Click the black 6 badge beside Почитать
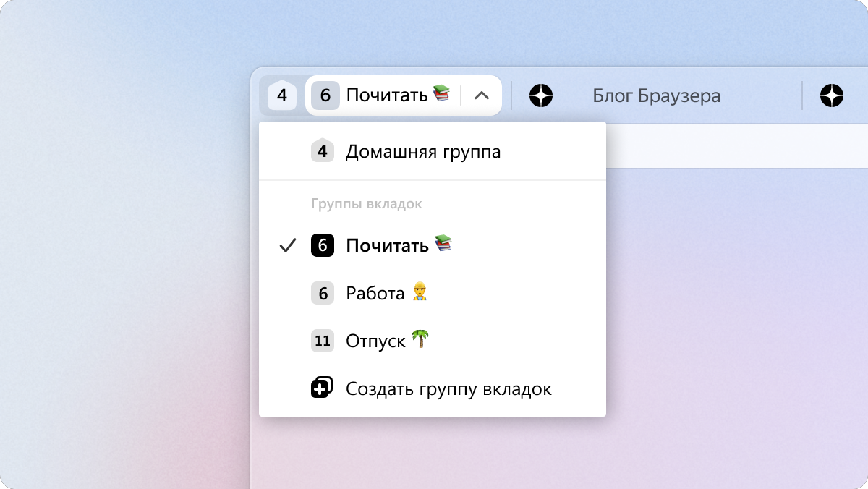The image size is (868, 489). click(x=323, y=245)
